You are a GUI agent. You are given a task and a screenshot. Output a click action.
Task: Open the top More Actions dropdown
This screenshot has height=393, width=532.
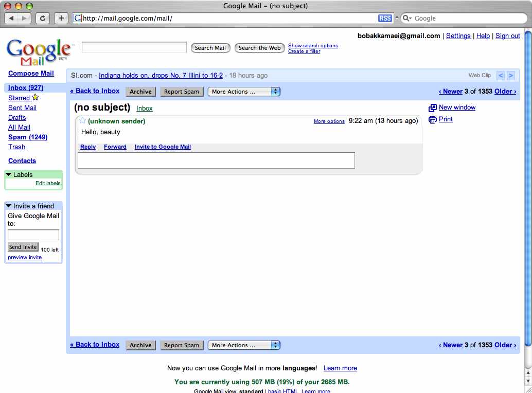click(x=244, y=92)
